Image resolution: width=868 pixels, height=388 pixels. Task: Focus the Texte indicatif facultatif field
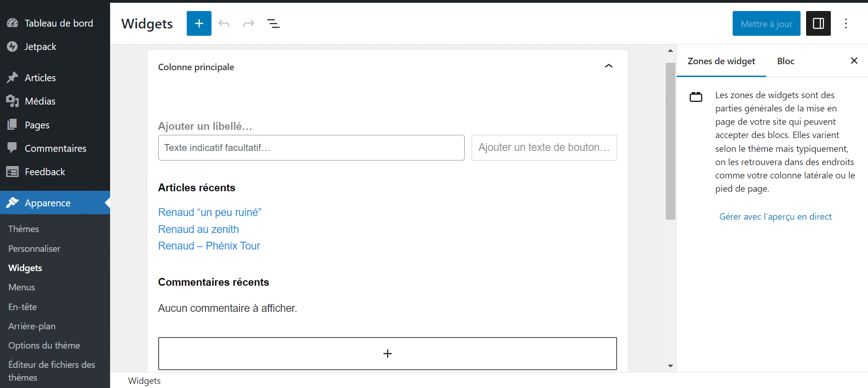click(312, 148)
